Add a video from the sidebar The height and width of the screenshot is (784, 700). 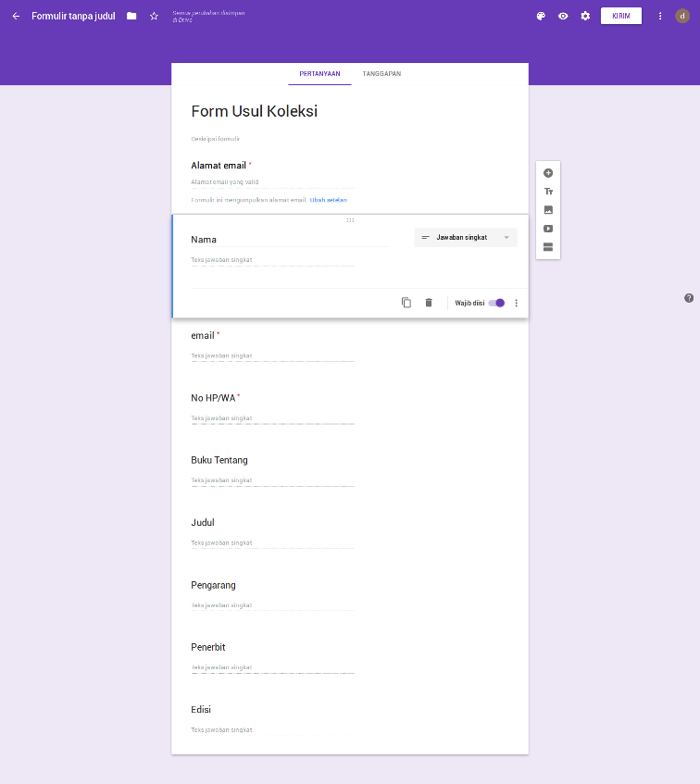coord(548,229)
